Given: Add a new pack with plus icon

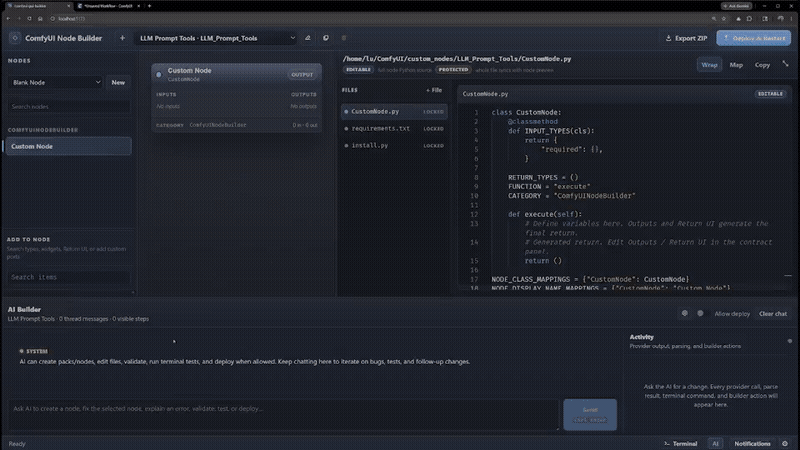Looking at the screenshot, I should tap(122, 38).
